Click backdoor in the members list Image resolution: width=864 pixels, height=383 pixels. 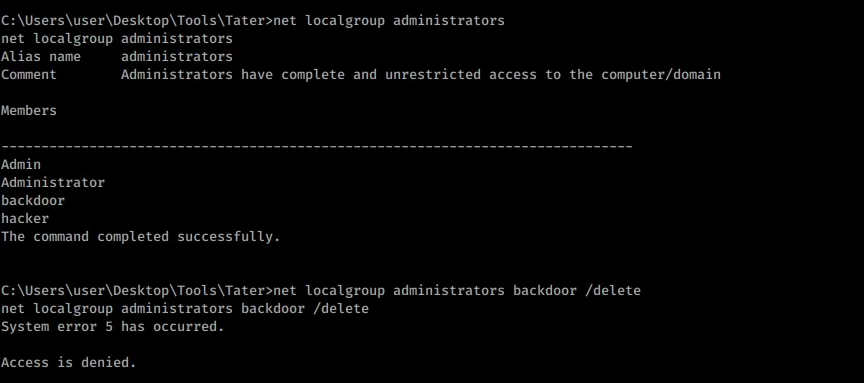click(x=33, y=201)
